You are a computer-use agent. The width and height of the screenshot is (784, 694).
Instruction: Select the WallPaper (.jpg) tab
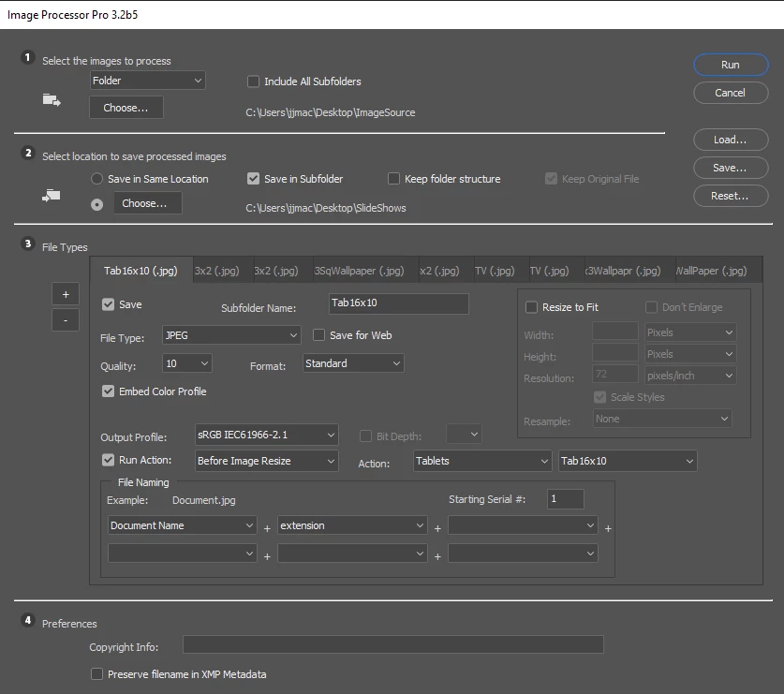pos(711,271)
